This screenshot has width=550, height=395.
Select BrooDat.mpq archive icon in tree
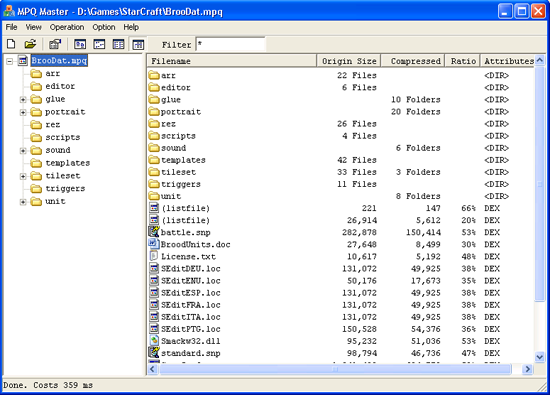(23, 61)
